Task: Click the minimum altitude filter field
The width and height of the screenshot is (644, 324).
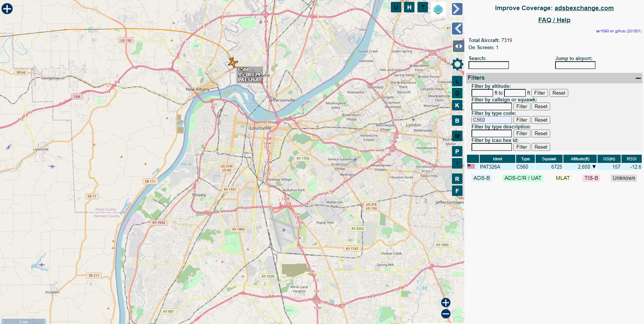Action: point(482,93)
